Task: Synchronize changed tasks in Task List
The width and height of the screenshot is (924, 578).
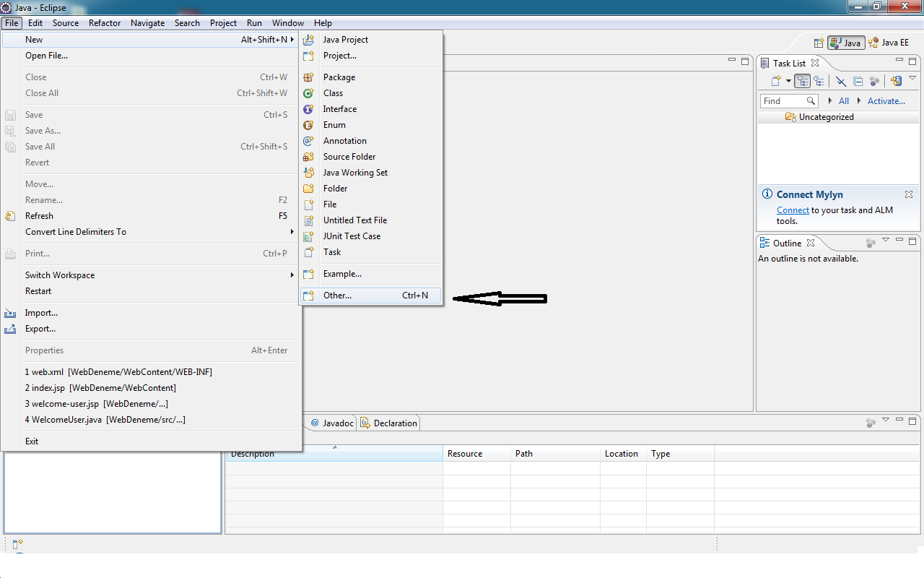Action: [x=896, y=82]
